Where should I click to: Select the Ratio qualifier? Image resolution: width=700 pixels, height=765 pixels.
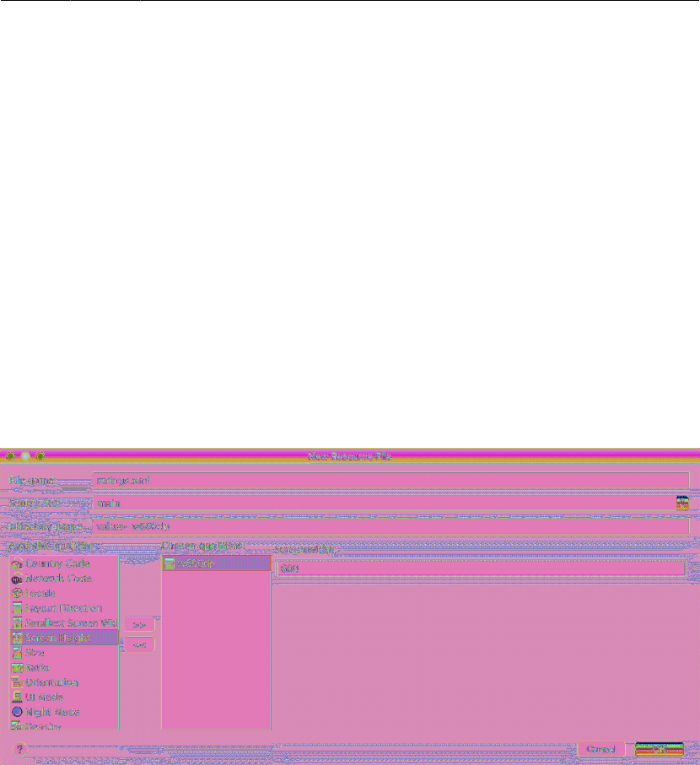pyautogui.click(x=64, y=667)
